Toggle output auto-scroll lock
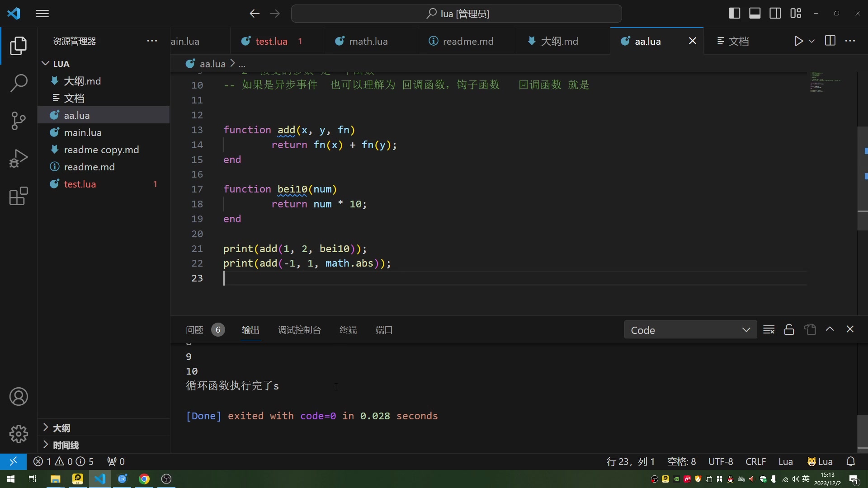Image resolution: width=868 pixels, height=488 pixels. click(x=789, y=329)
